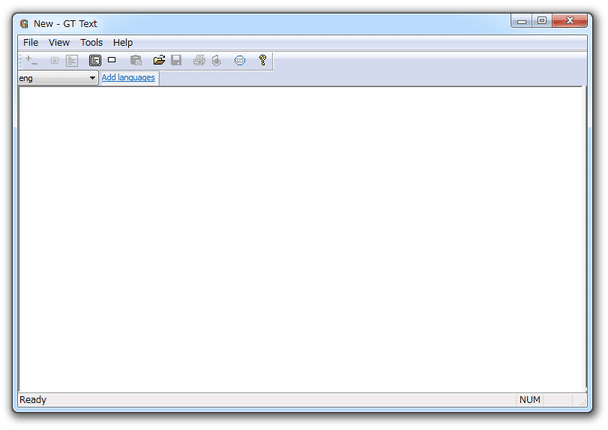Click the Ready status bar text
Viewport: 608px width, 430px height.
pyautogui.click(x=33, y=399)
